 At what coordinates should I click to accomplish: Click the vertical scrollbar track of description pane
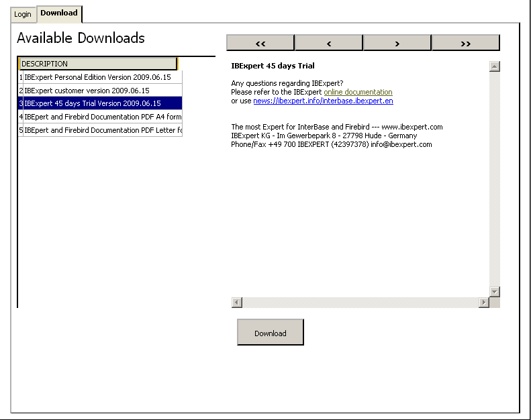(495, 178)
